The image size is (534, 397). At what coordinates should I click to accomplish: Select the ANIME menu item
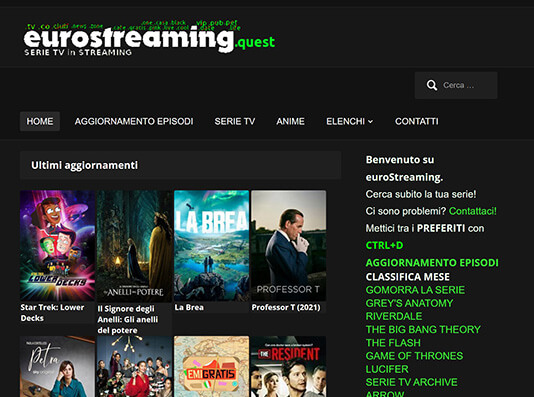(x=290, y=121)
